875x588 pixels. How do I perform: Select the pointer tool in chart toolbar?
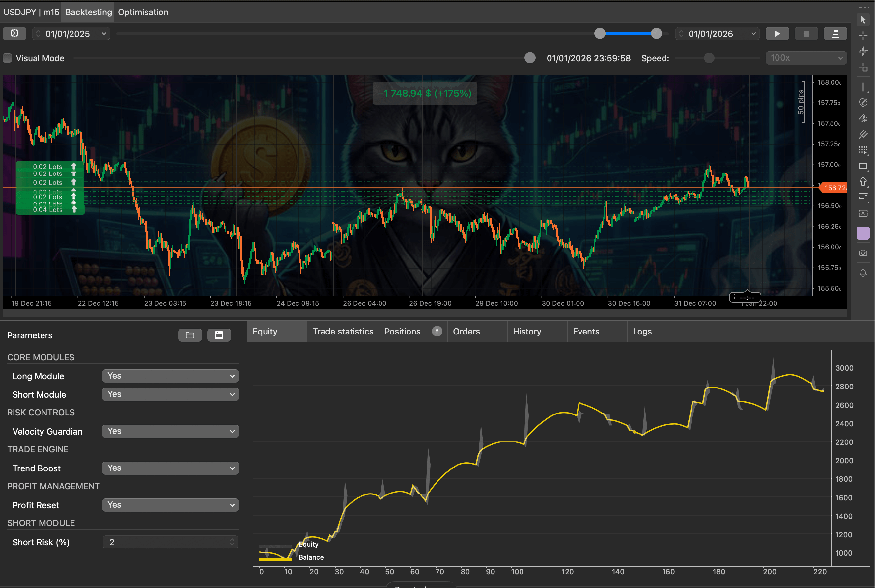click(x=863, y=19)
